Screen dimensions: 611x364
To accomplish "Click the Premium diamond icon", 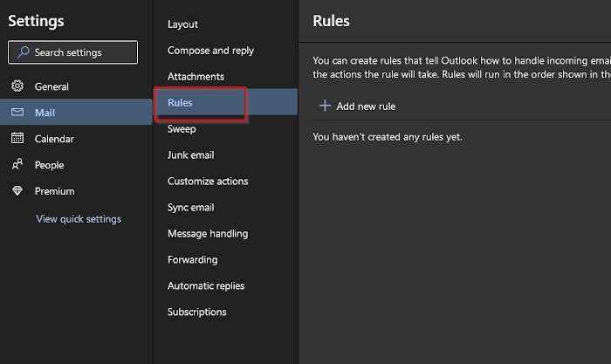I will [x=17, y=191].
